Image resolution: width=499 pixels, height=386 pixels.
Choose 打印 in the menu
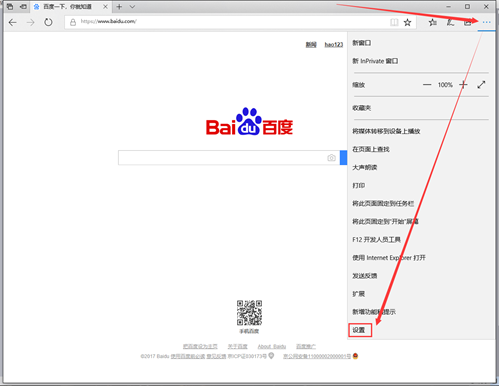[x=359, y=185]
